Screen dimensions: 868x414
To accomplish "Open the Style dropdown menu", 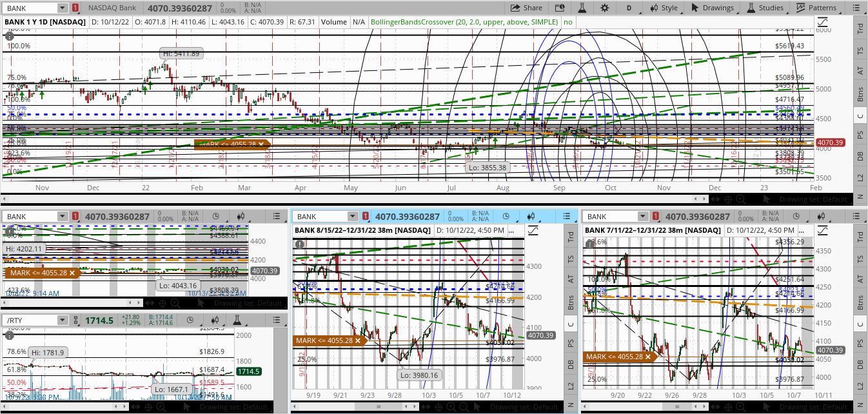I will [x=663, y=8].
